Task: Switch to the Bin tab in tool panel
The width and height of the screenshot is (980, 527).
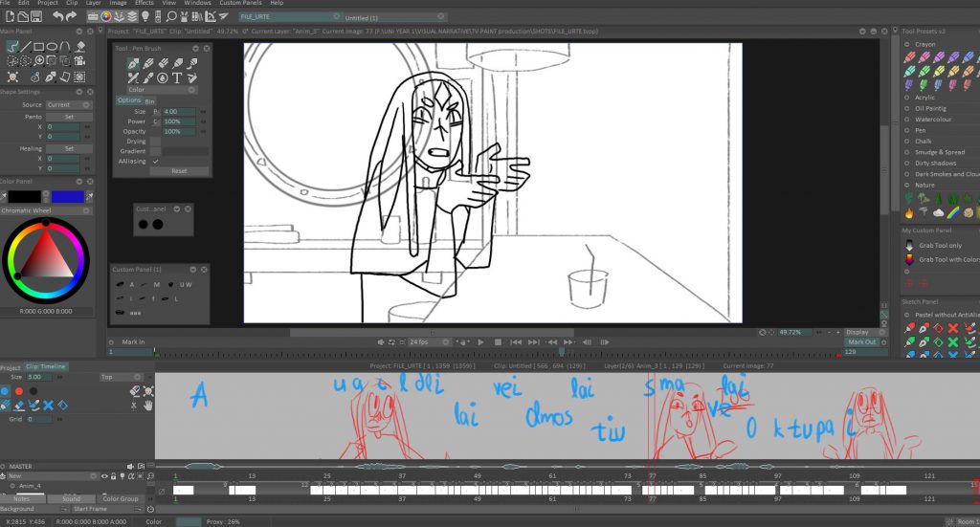Action: pos(150,101)
